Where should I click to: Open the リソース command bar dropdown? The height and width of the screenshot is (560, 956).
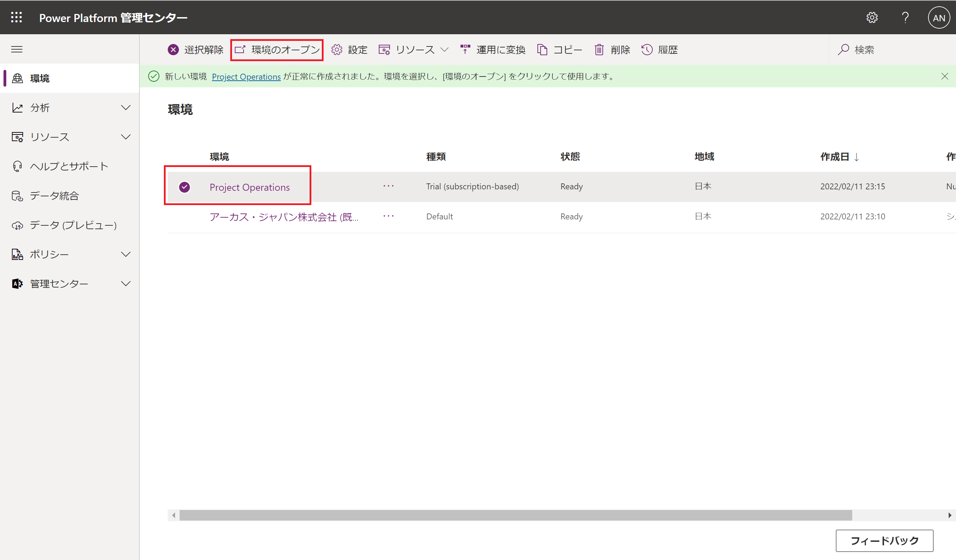pos(413,50)
